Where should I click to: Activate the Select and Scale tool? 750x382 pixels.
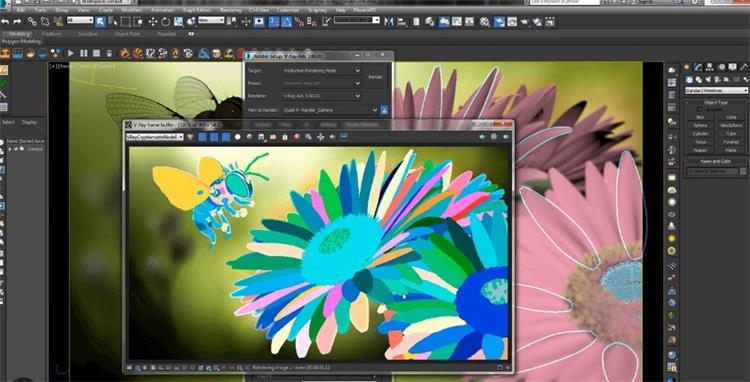[178, 22]
